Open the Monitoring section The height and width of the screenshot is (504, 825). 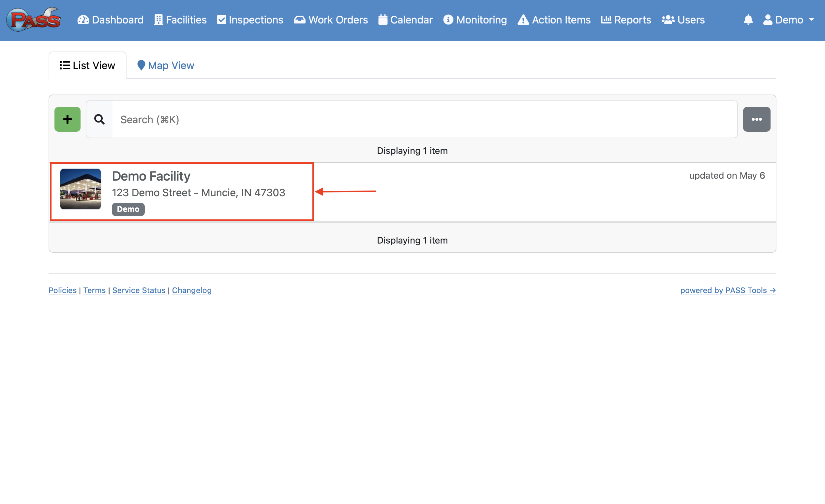coord(475,20)
